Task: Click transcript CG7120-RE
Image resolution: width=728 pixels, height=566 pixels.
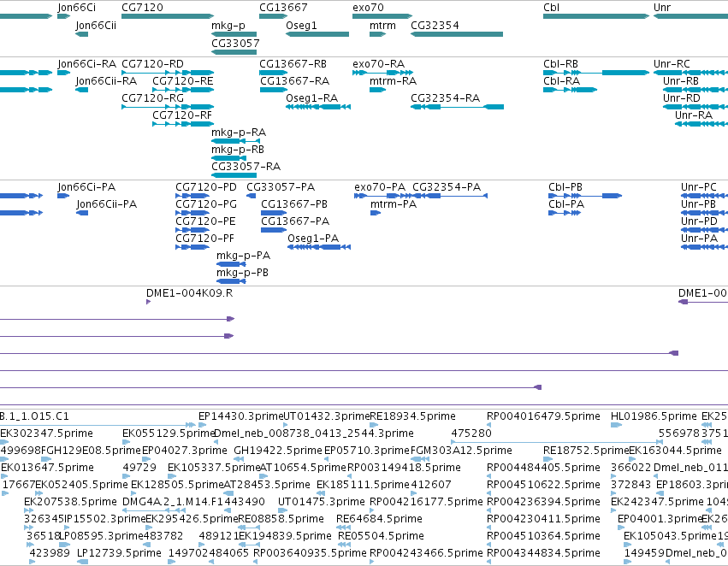Action: click(x=183, y=90)
